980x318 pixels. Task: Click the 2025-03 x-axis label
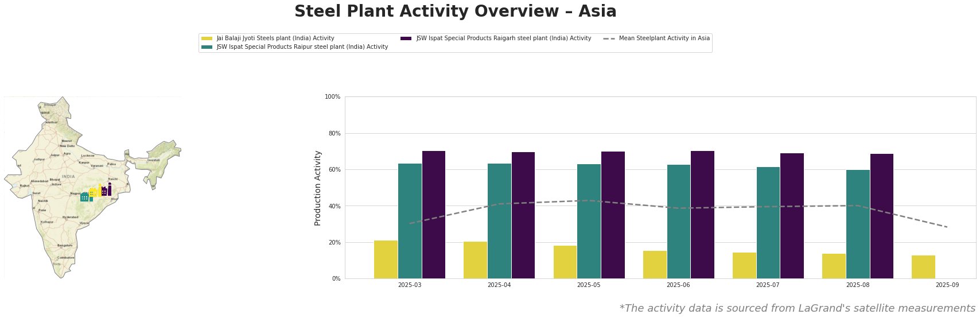coord(410,285)
